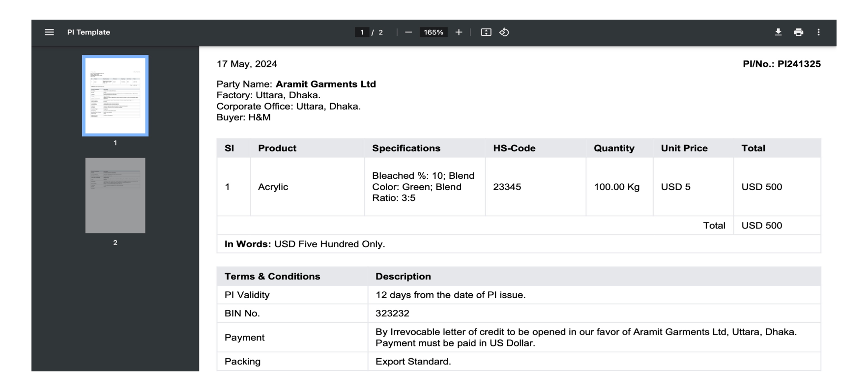Click the Aramit Garments Ltd party name

pyautogui.click(x=325, y=84)
